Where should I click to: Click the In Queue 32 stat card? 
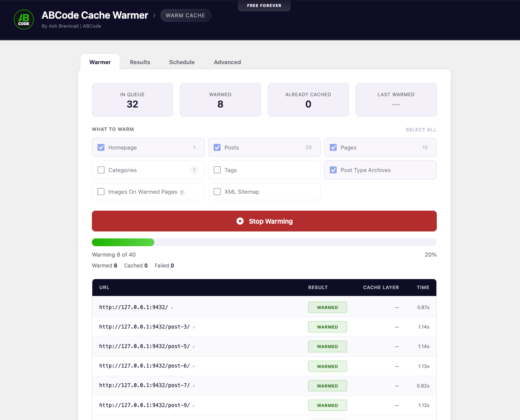[x=133, y=100]
